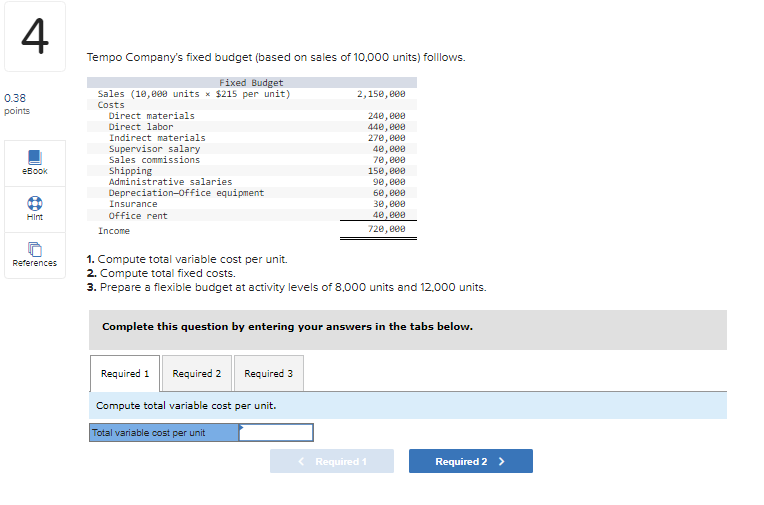Select the Shipping amount 150,000
764x505 pixels.
point(386,171)
